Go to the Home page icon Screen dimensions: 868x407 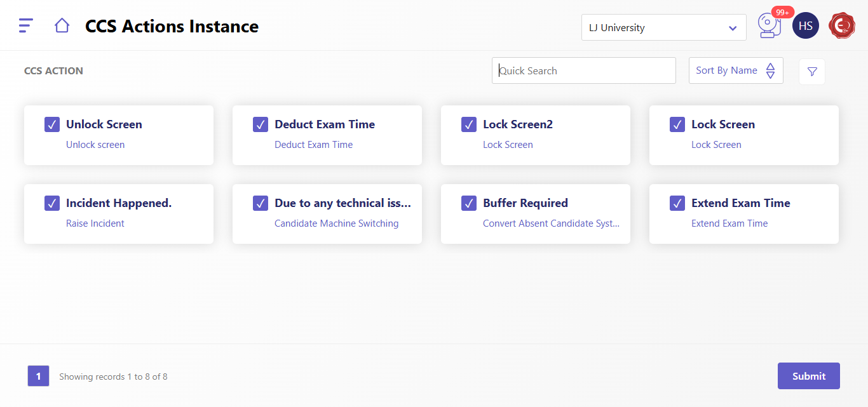(x=62, y=25)
